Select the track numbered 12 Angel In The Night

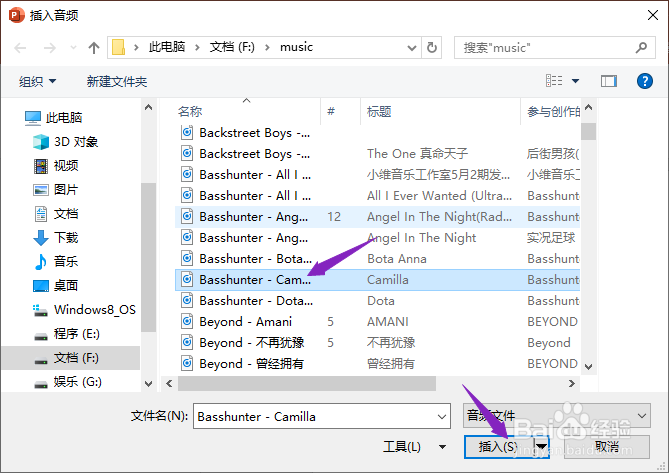coord(377,217)
